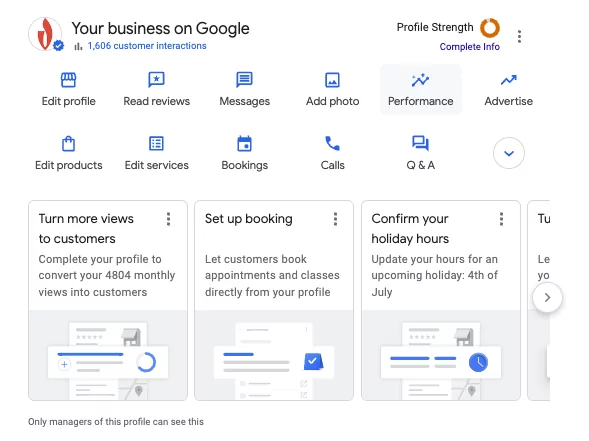589x441 pixels.
Task: Open the Confirm your holiday hours card title
Action: pos(410,228)
